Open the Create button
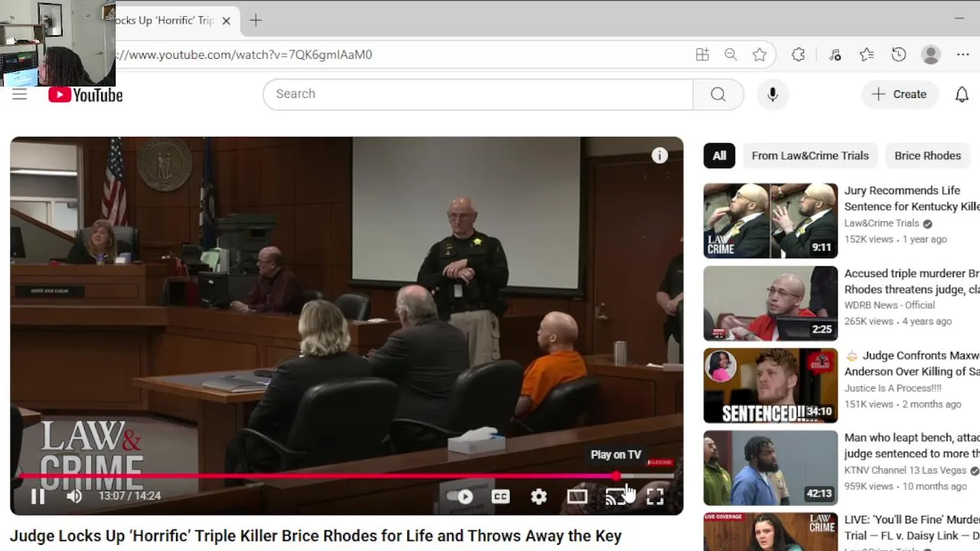Viewport: 980px width, 551px height. click(x=899, y=94)
